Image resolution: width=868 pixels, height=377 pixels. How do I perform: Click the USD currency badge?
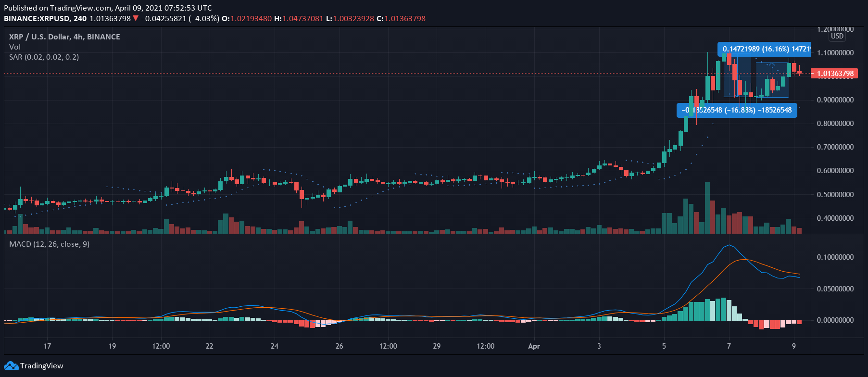point(837,36)
